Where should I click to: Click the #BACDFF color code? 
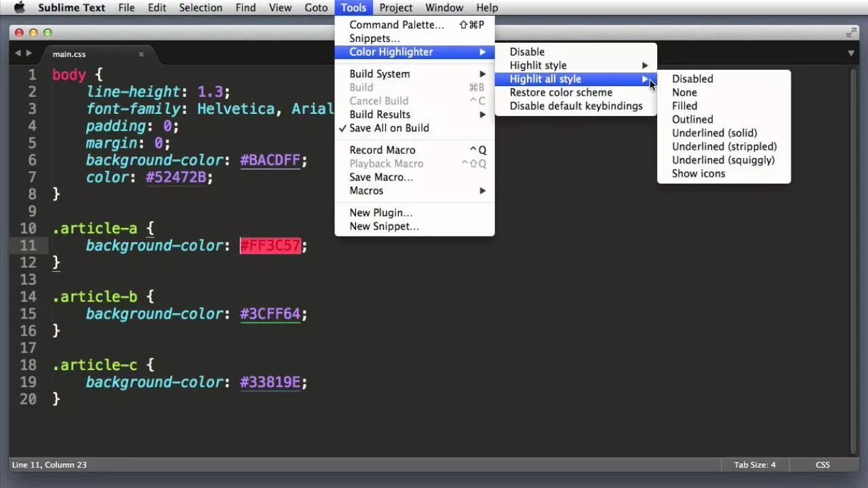(x=271, y=160)
